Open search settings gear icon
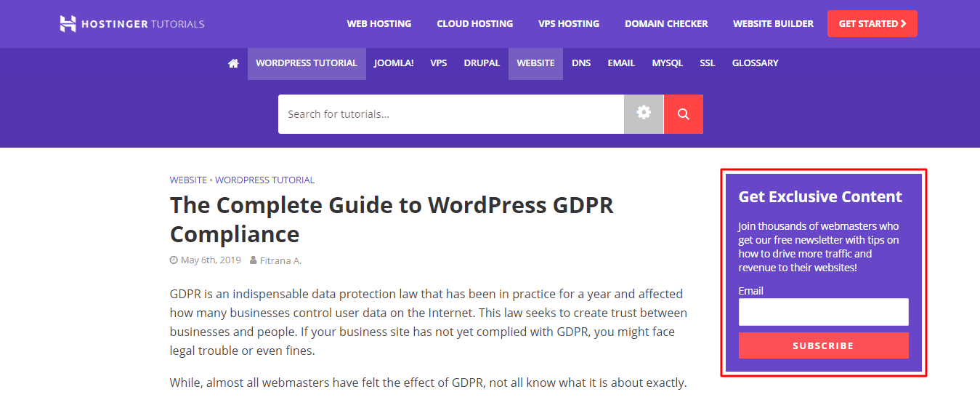The height and width of the screenshot is (408, 980). tap(644, 113)
